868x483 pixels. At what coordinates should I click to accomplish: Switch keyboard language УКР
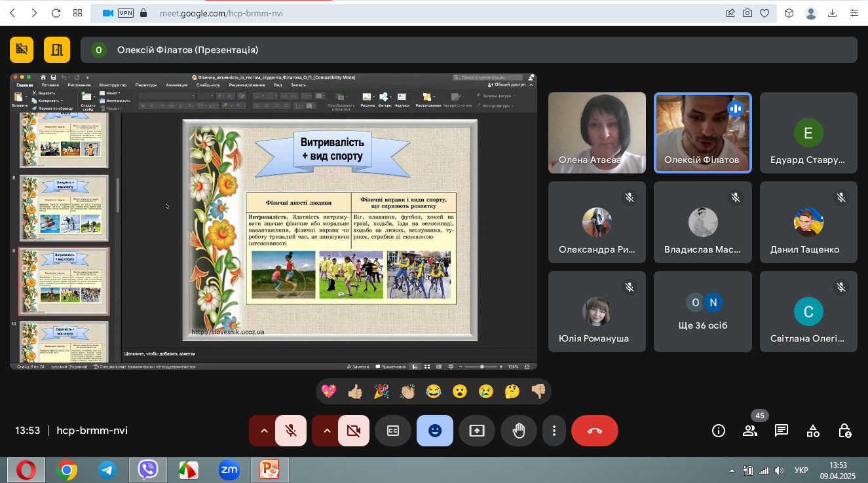click(801, 471)
